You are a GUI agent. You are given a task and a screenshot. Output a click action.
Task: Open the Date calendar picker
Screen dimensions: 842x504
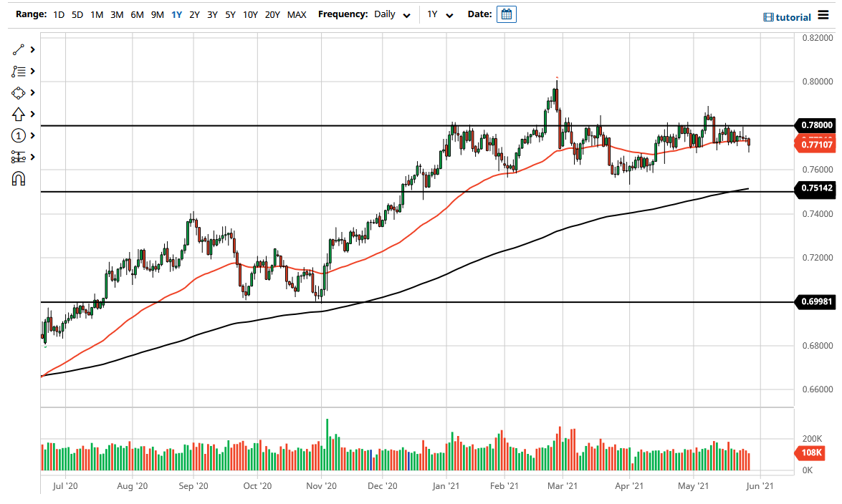pos(507,14)
